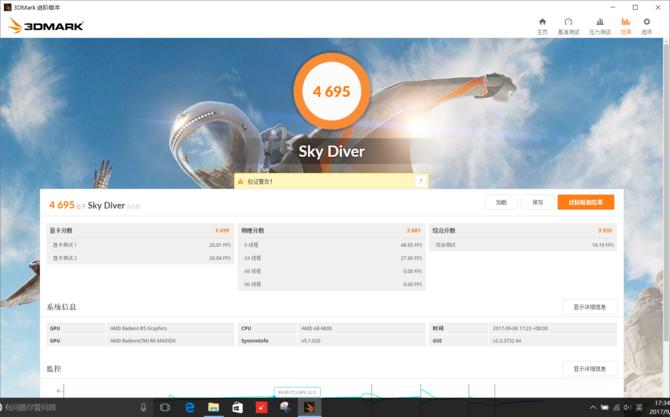Image resolution: width=670 pixels, height=417 pixels.
Task: Go to the Home (主页) tab
Action: point(542,26)
